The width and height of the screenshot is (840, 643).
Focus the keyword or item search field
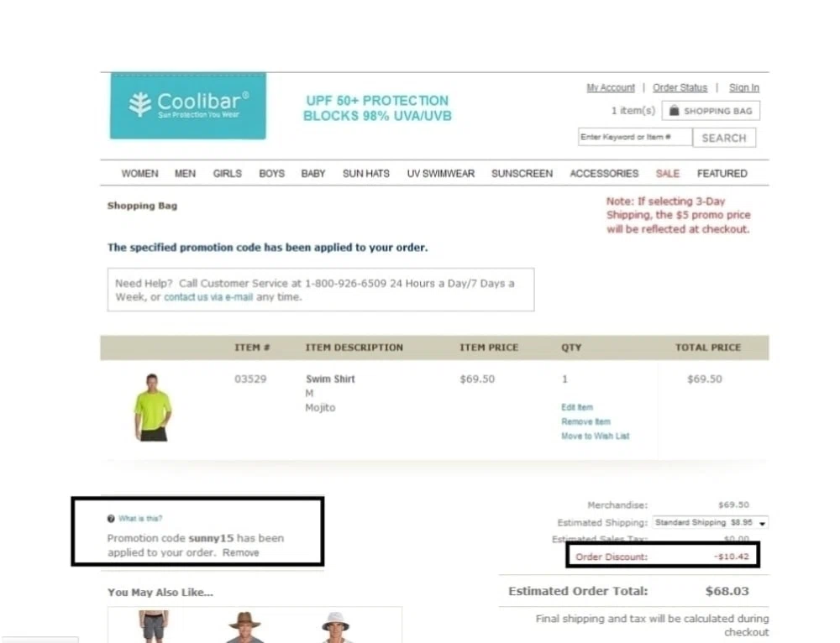pos(635,137)
